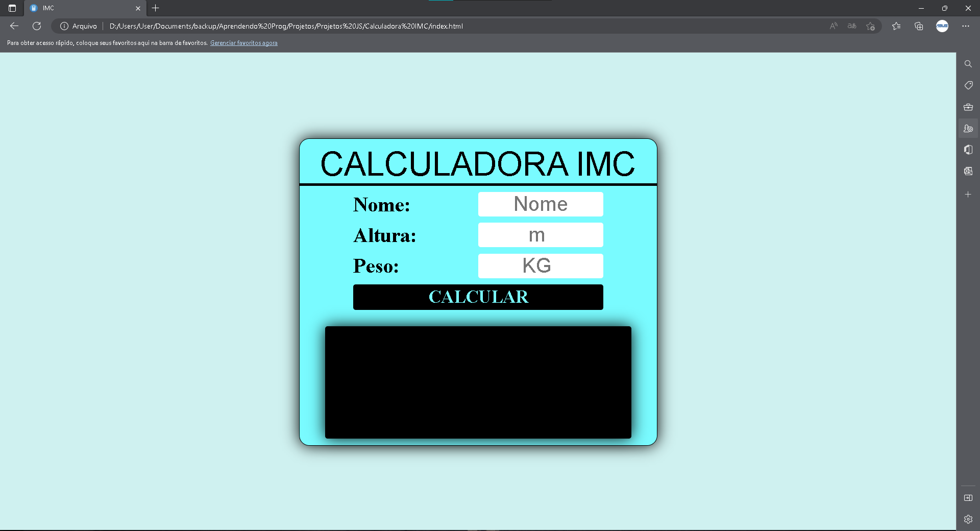Click inside the Nome input field
980x531 pixels.
point(541,204)
